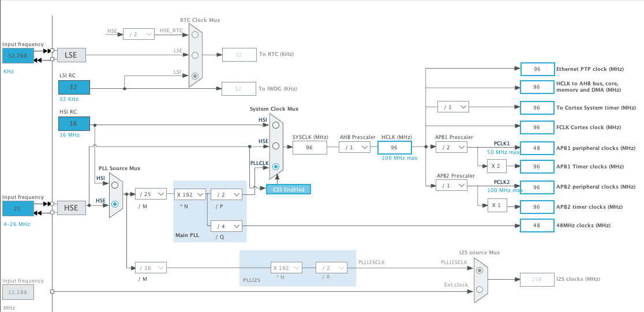Viewport: 644px width, 312px height.
Task: Click the APB2 timer clocks 96 field
Action: coord(537,206)
